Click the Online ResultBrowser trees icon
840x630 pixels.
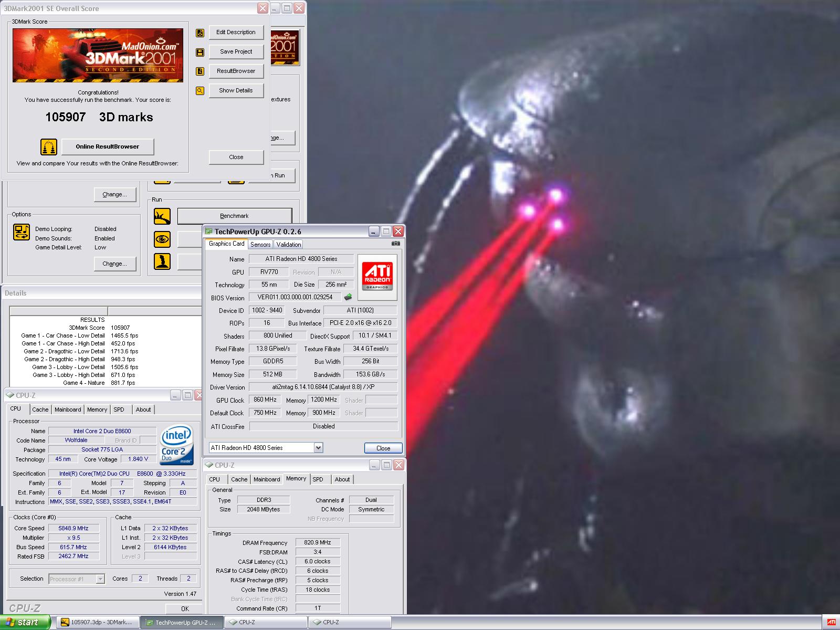coord(49,147)
